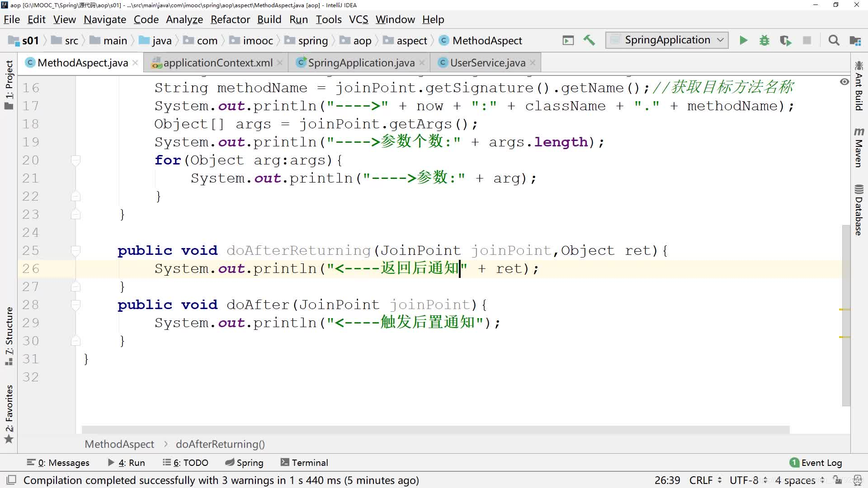Select the Search everywhere icon
The image size is (868, 488).
[834, 40]
